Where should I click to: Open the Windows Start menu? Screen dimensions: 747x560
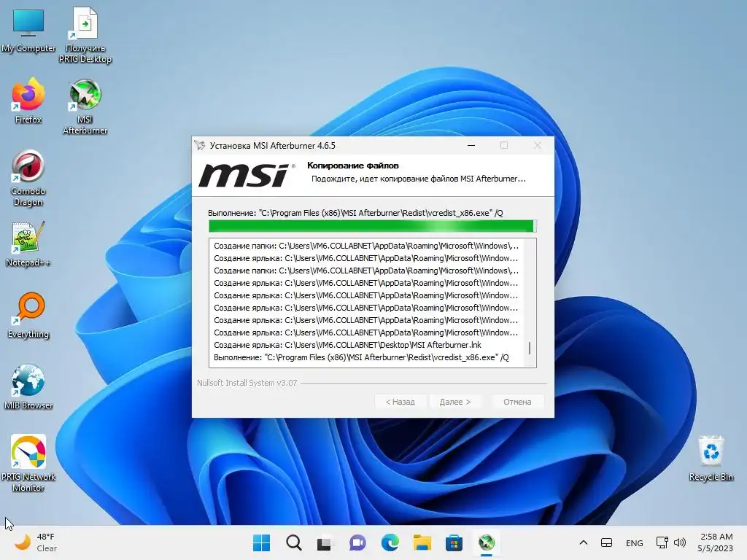(x=261, y=542)
